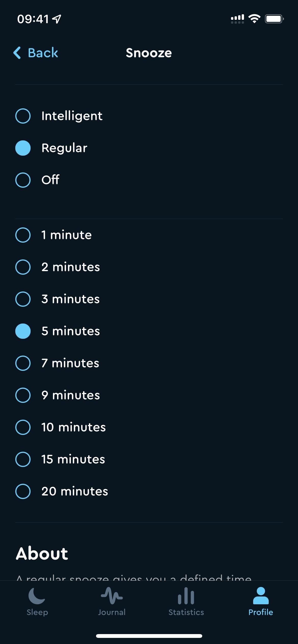The image size is (298, 644).
Task: Pick the 15 minutes option
Action: (x=149, y=459)
